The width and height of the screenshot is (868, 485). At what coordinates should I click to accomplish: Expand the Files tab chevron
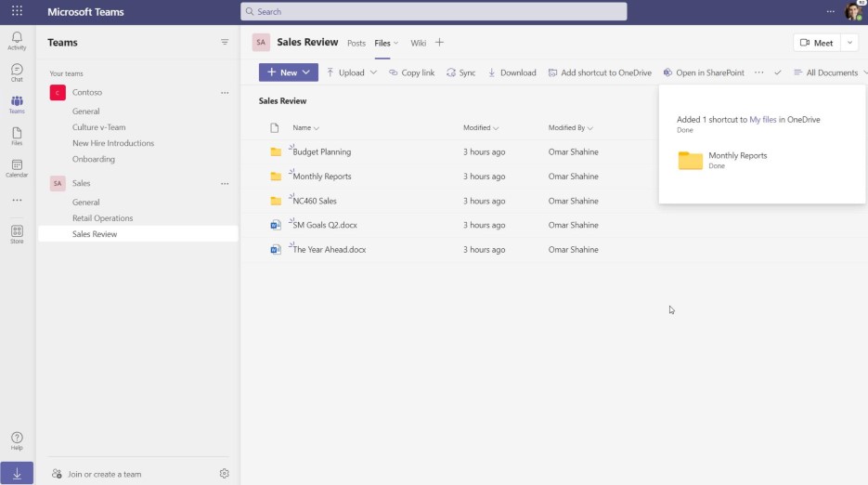[x=395, y=44]
